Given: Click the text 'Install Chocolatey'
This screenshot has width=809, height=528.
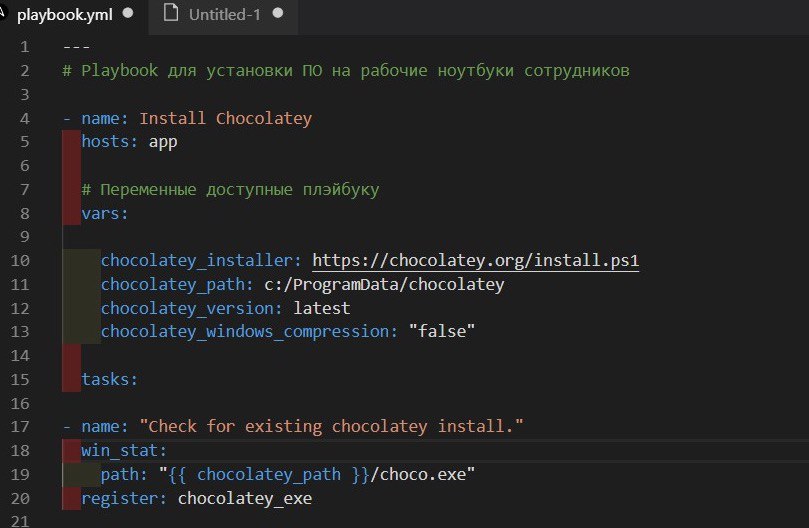Looking at the screenshot, I should 225,118.
